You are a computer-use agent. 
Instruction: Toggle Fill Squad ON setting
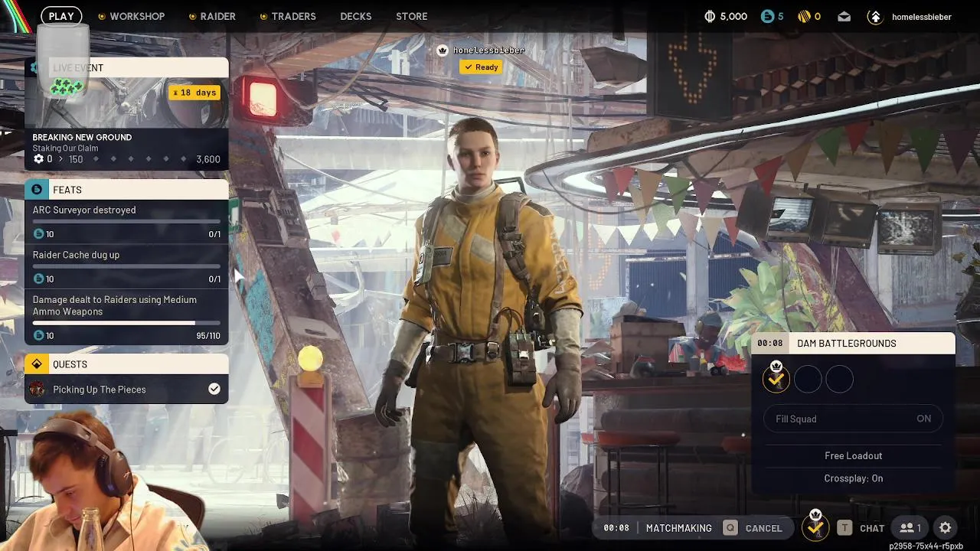[x=853, y=419]
